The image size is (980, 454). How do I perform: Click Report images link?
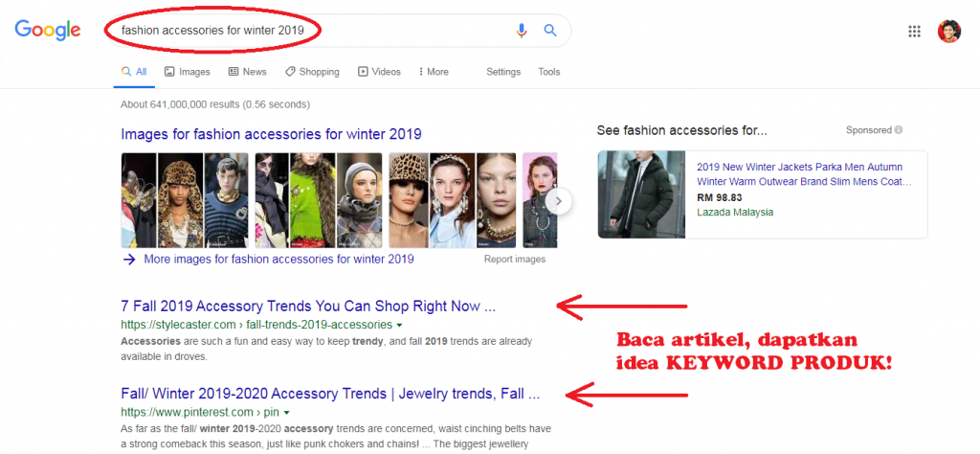coord(515,260)
